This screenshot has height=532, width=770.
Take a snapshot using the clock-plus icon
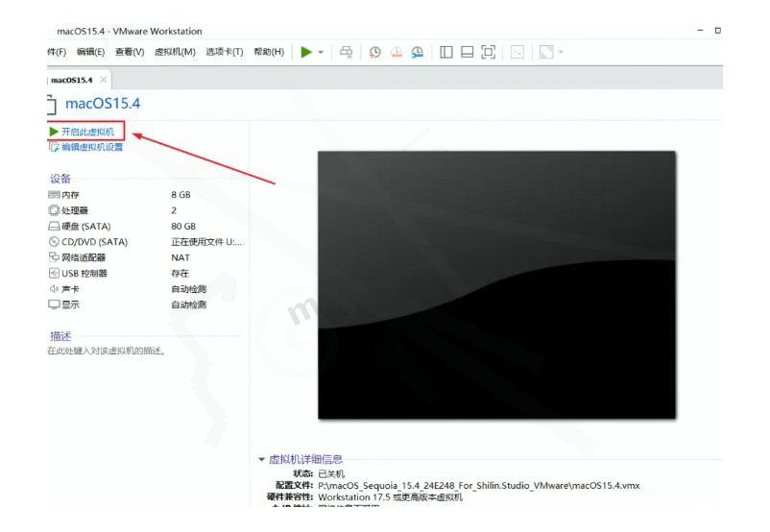pos(375,52)
